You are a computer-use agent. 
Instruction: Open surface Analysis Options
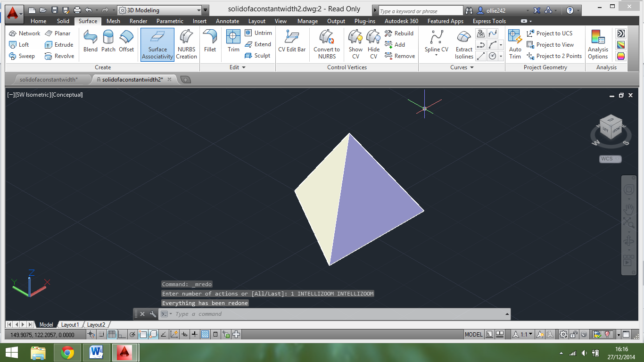tap(598, 44)
